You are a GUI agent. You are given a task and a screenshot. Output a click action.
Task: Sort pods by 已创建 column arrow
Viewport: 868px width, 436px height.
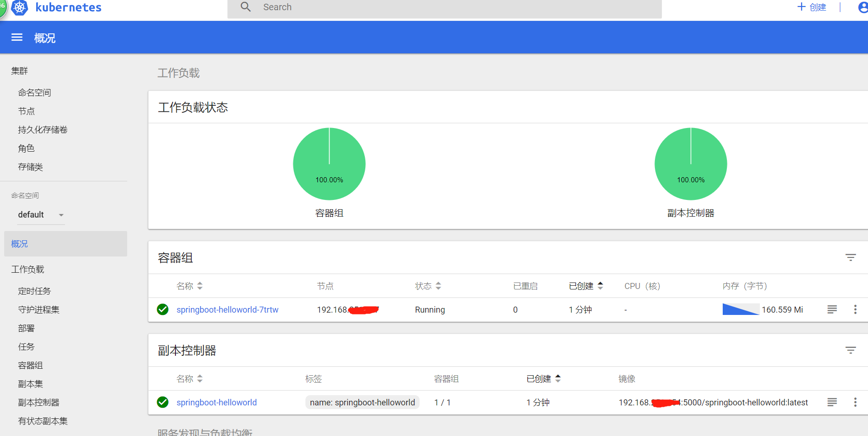point(600,286)
